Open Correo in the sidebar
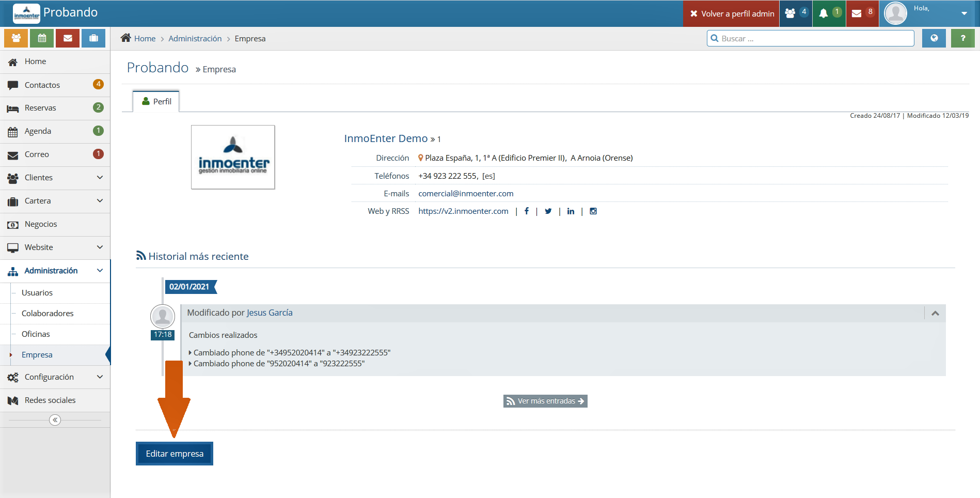The height and width of the screenshot is (498, 980). coord(55,154)
